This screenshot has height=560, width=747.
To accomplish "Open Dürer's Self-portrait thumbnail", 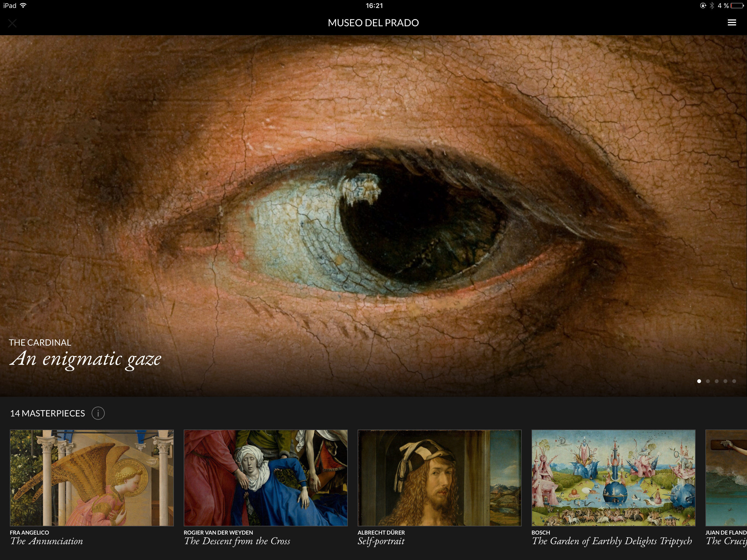I will pyautogui.click(x=440, y=478).
